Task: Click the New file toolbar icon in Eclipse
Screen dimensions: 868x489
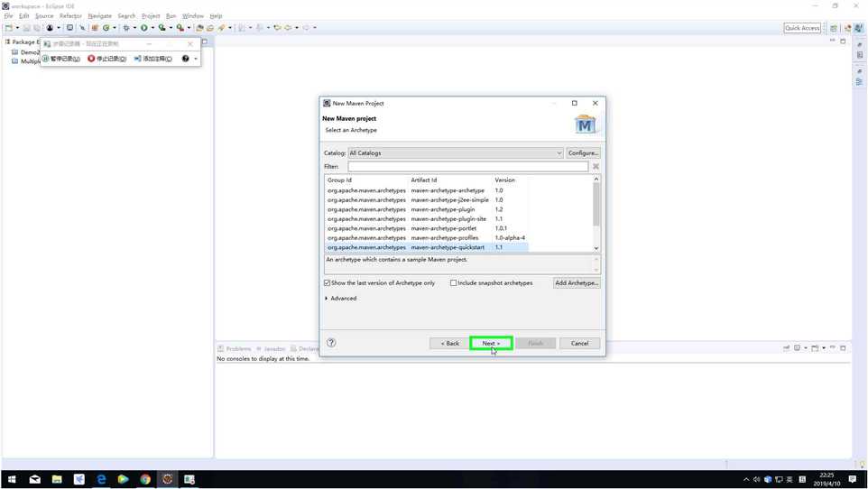Action: pyautogui.click(x=9, y=28)
